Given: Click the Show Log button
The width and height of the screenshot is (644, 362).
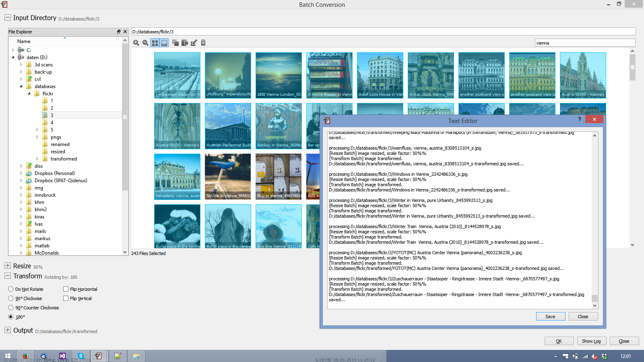Looking at the screenshot, I should (592, 341).
